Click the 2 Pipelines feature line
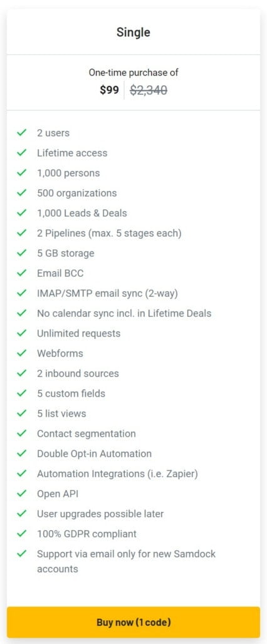 pyautogui.click(x=109, y=233)
